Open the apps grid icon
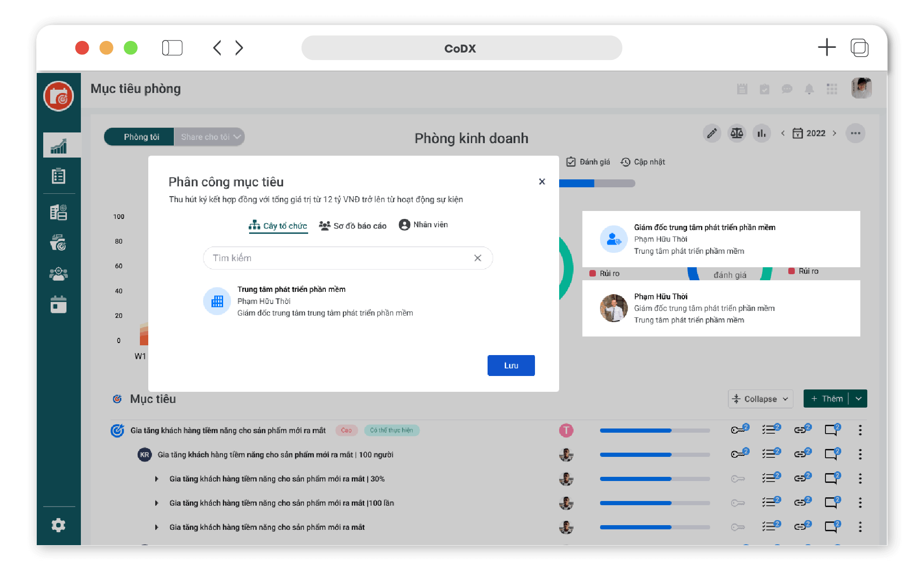This screenshot has width=924, height=567. pyautogui.click(x=832, y=89)
